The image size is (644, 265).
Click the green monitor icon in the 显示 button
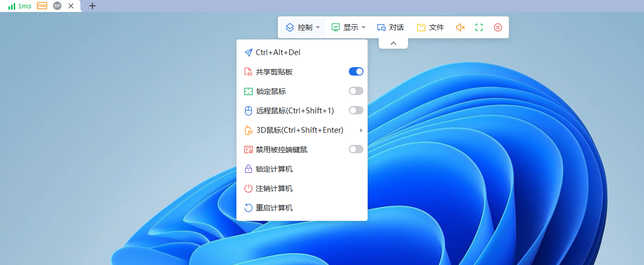click(x=335, y=27)
